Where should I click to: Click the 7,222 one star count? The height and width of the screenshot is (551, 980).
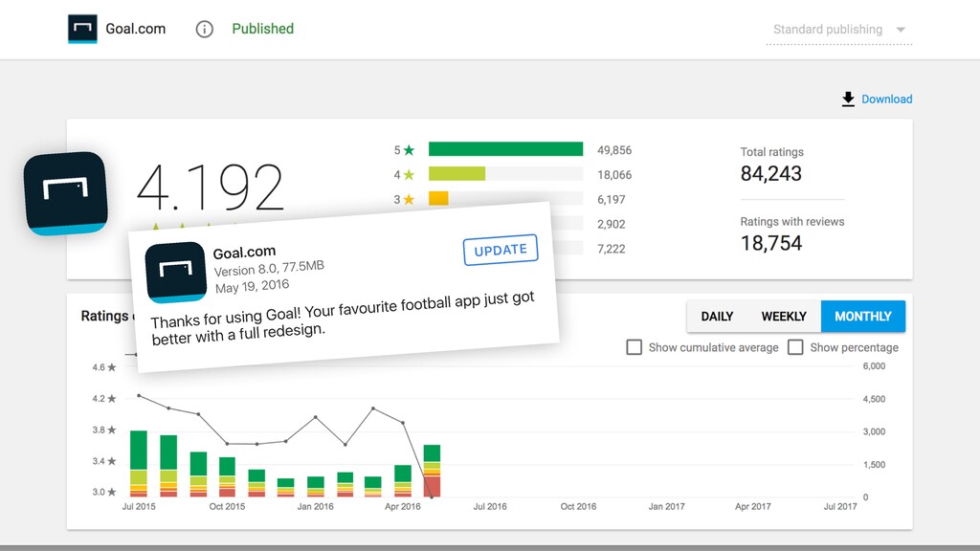click(x=612, y=249)
